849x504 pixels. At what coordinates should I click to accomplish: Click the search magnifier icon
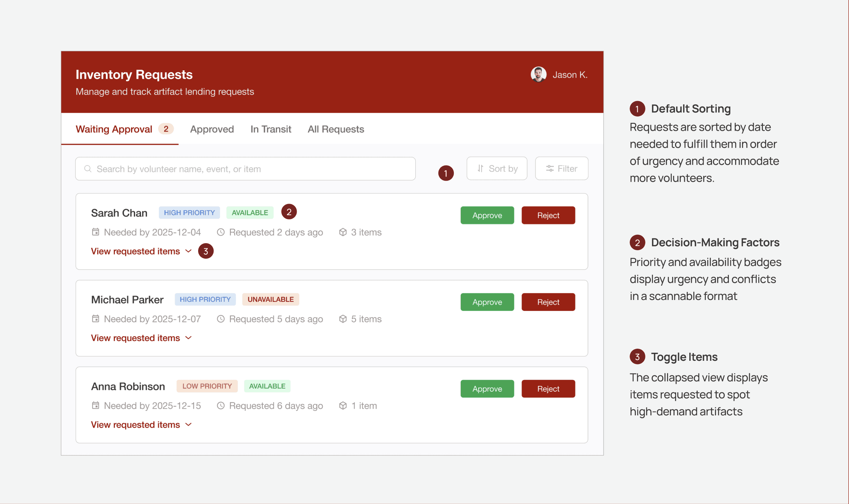click(x=88, y=169)
